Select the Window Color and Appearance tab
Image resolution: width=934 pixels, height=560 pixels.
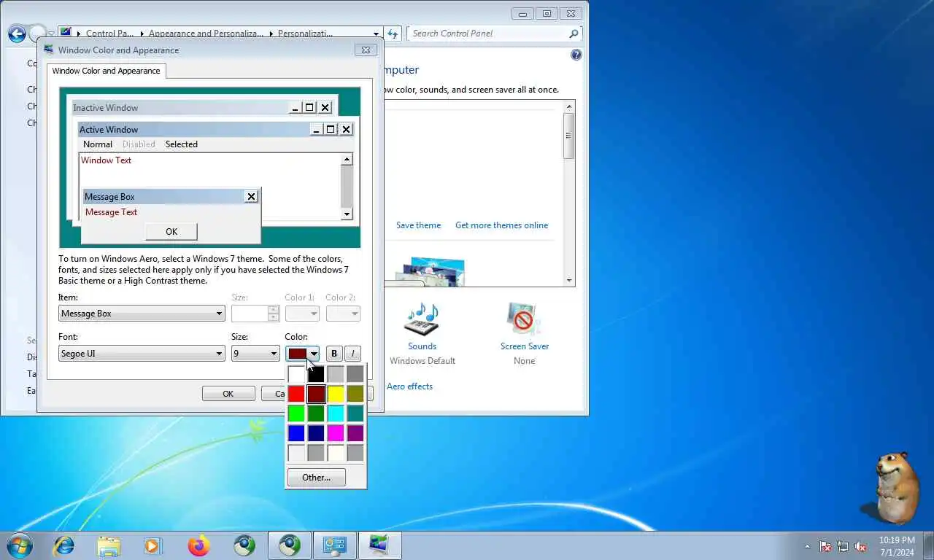point(107,71)
